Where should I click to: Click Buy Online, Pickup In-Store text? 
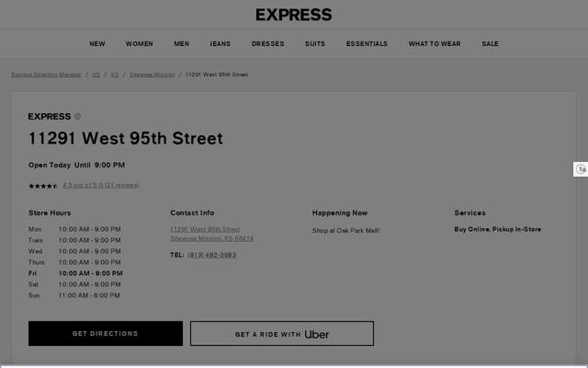point(498,229)
